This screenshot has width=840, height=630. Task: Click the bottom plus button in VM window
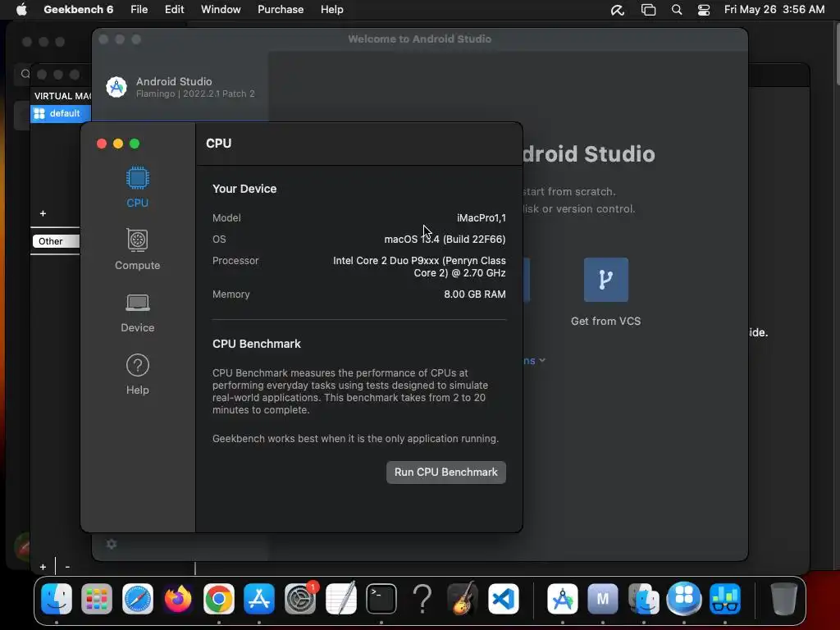(43, 566)
